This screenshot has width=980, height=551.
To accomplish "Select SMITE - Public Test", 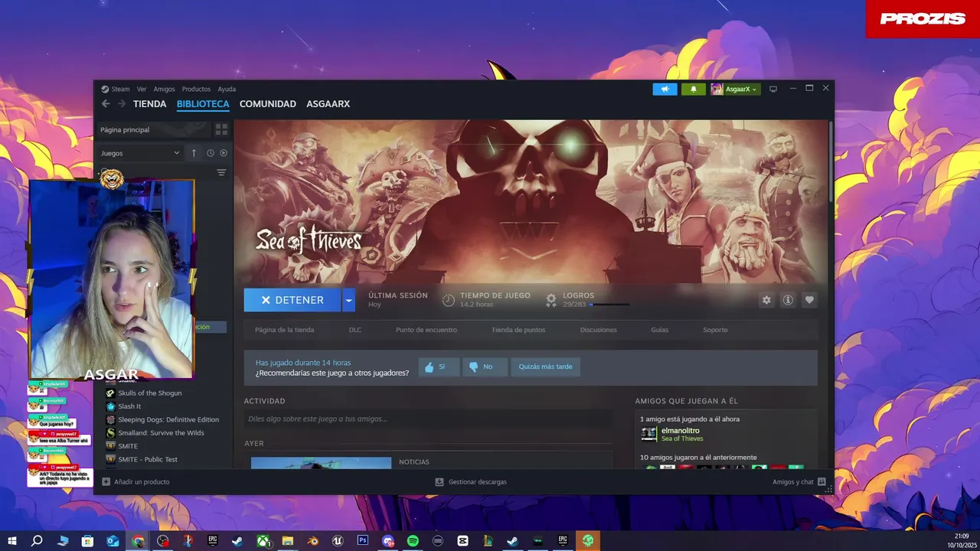I will pos(147,459).
